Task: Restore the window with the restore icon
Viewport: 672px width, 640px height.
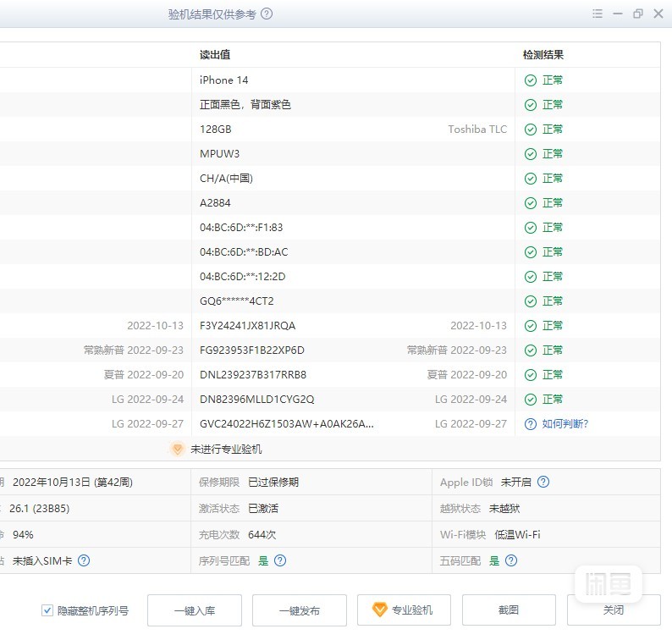Action: pyautogui.click(x=637, y=14)
